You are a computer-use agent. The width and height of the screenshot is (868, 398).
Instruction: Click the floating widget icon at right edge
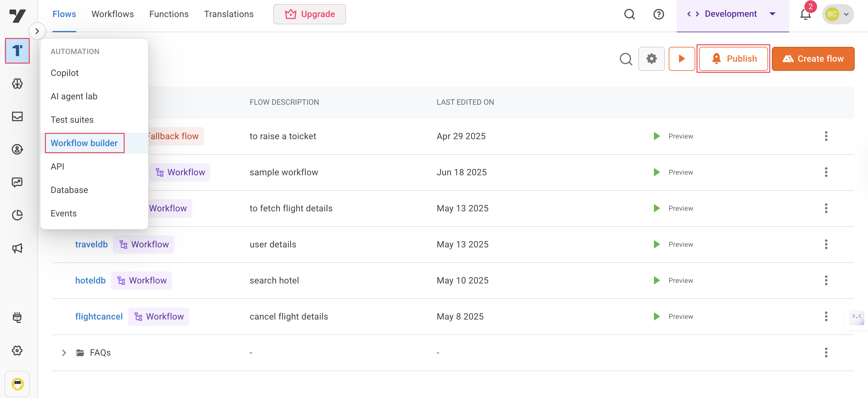pyautogui.click(x=856, y=317)
